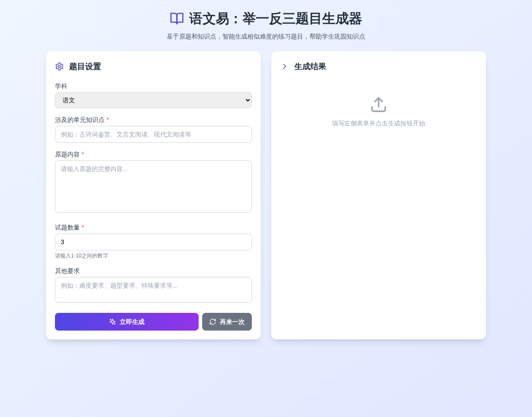Select the 试题数量 number field
The image size is (532, 417).
point(153,242)
